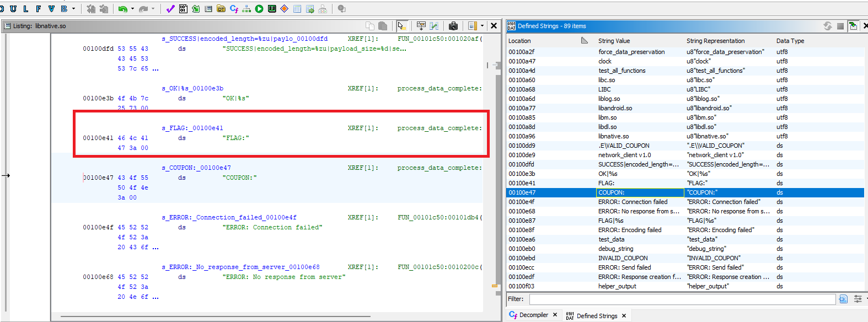The image size is (868, 322).
Task: Open the Data Type Manager icon
Action: point(221,9)
